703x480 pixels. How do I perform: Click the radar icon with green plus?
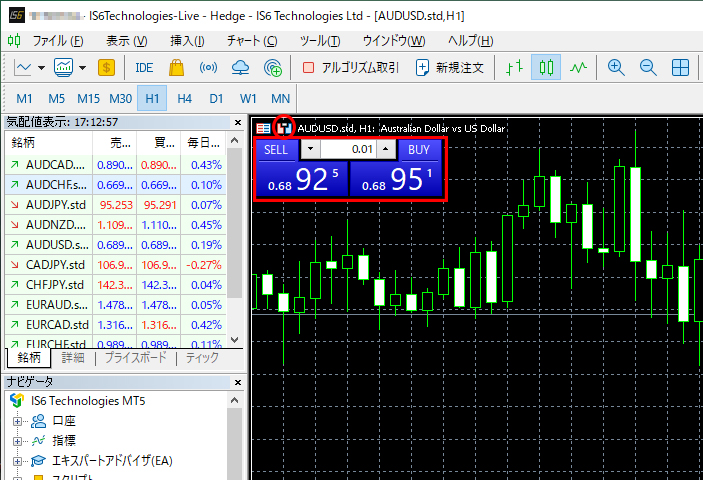(x=273, y=68)
